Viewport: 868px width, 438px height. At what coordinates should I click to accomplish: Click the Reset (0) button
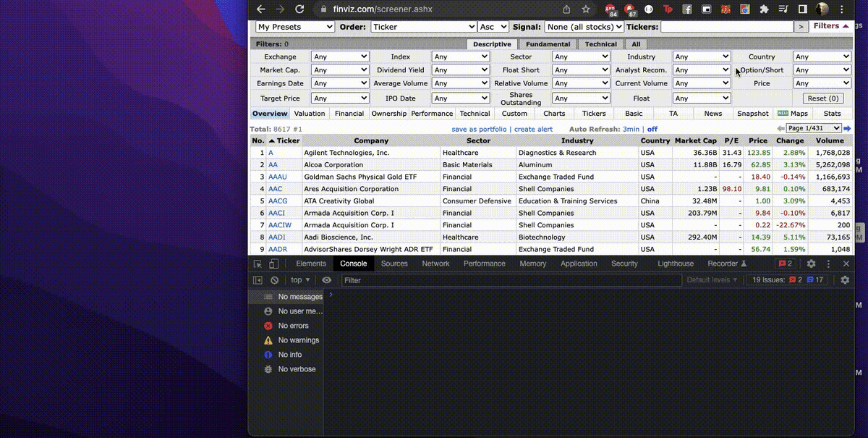[823, 98]
